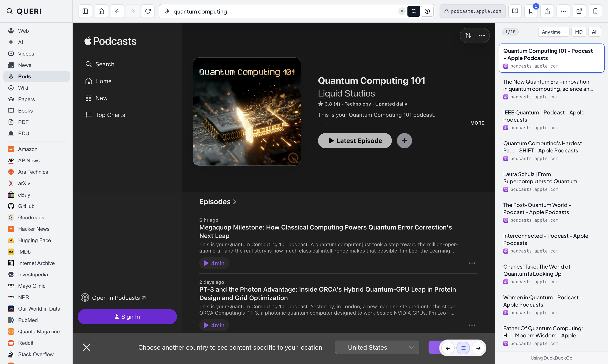Toggle the sidebar panel icon
The image size is (608, 364).
(x=85, y=11)
